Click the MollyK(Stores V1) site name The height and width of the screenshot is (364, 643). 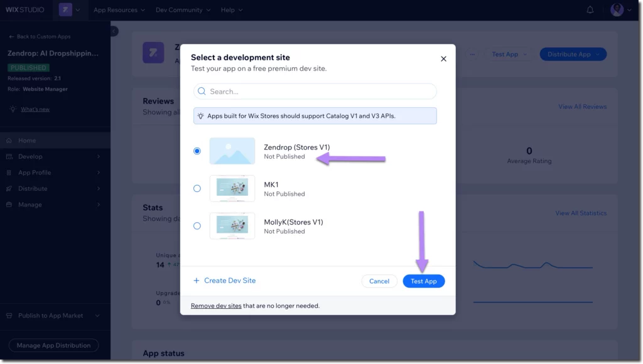(x=294, y=222)
